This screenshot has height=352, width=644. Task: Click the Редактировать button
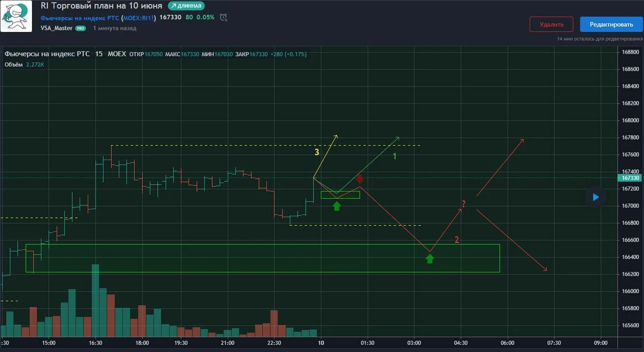pyautogui.click(x=611, y=24)
